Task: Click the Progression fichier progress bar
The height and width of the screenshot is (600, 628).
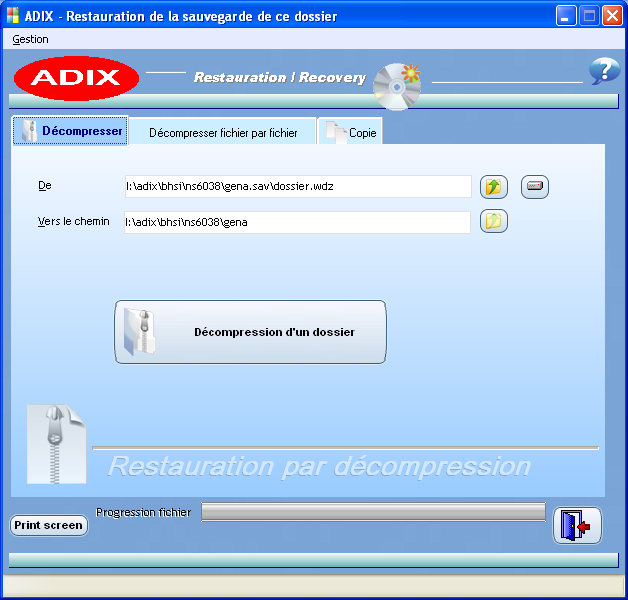Action: coord(373,512)
